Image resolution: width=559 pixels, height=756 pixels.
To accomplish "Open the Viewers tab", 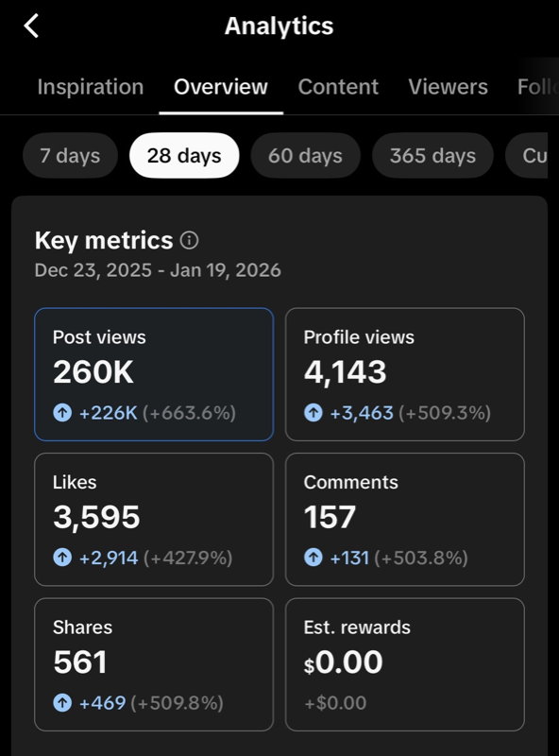I will coord(448,86).
